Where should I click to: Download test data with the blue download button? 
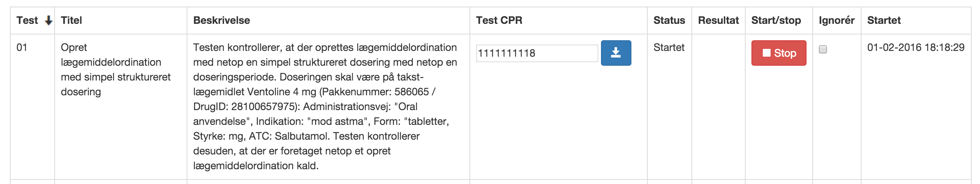616,53
